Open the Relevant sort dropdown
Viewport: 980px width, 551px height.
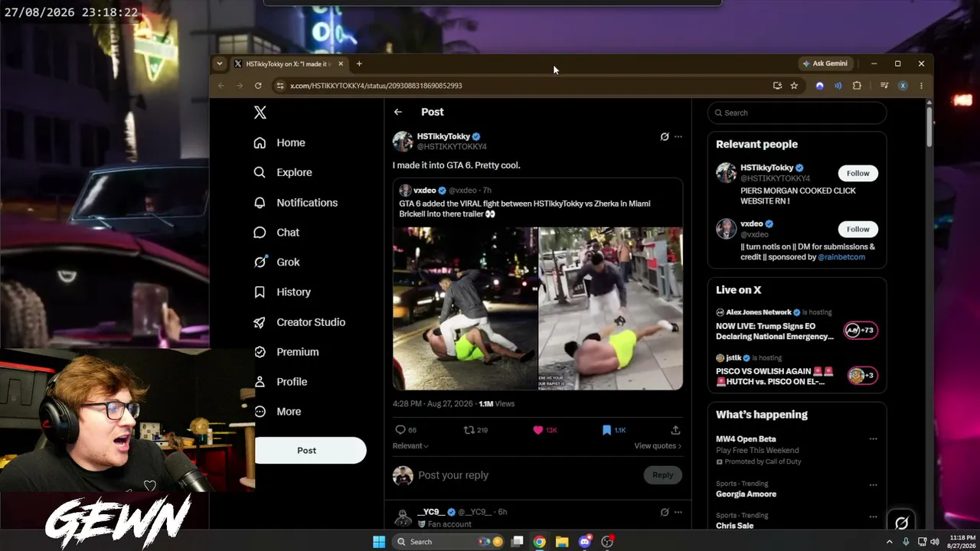click(x=410, y=445)
